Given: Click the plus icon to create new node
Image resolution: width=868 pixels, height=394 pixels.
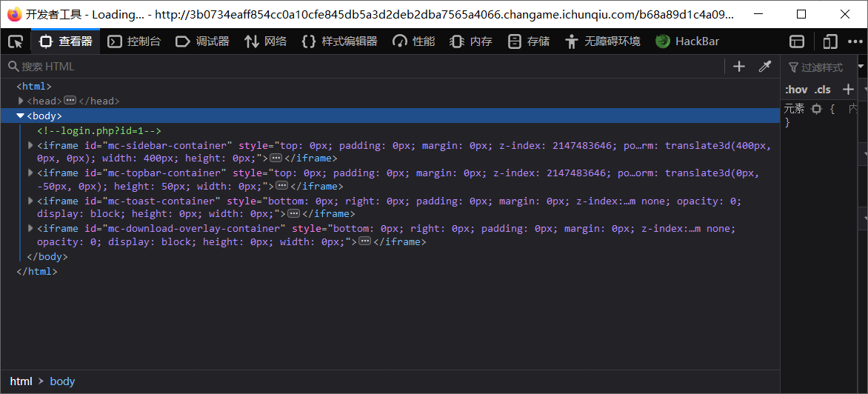Looking at the screenshot, I should click(x=739, y=67).
